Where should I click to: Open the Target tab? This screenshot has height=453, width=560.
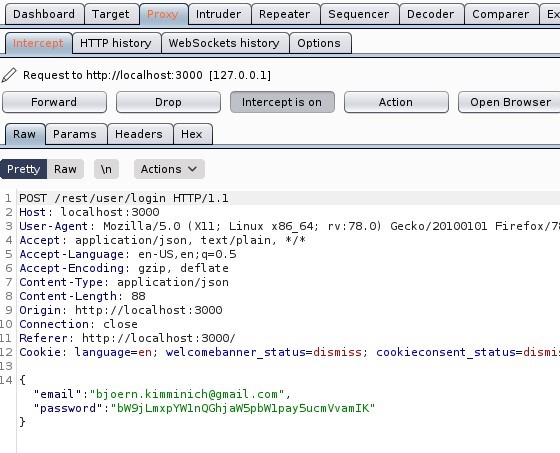111,14
